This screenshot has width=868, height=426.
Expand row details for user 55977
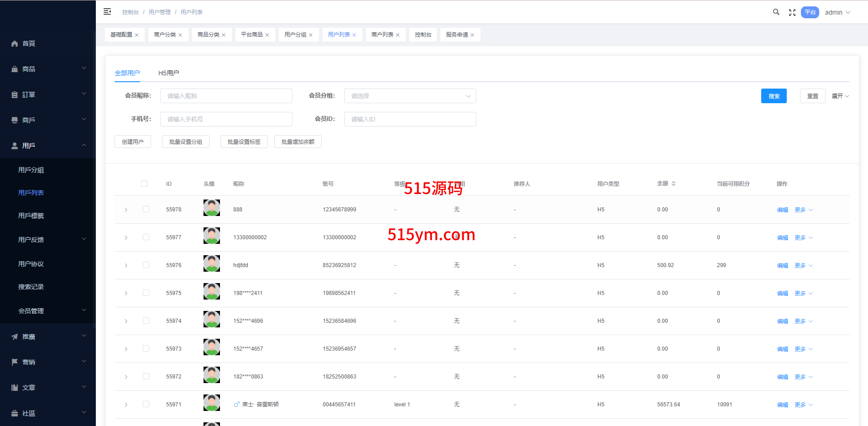[x=126, y=238]
